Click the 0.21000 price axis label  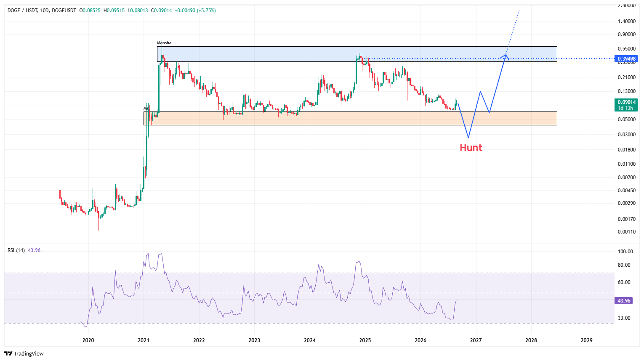point(627,77)
